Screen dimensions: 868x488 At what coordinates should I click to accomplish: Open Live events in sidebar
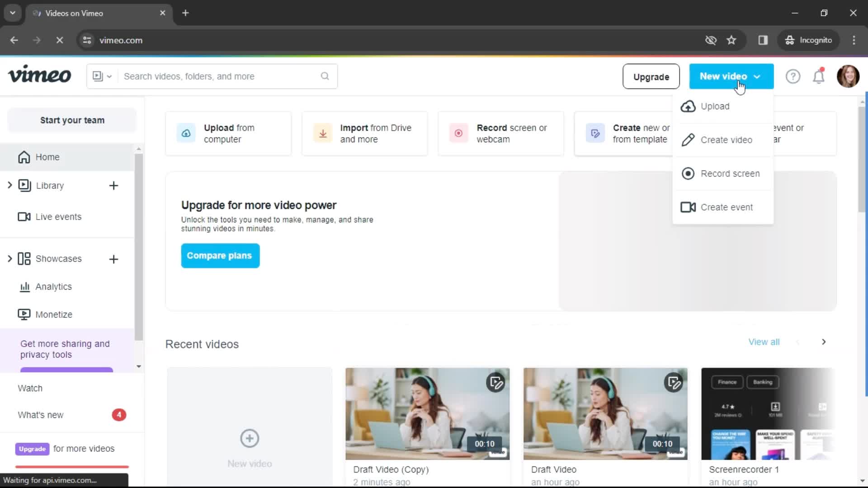(x=50, y=217)
